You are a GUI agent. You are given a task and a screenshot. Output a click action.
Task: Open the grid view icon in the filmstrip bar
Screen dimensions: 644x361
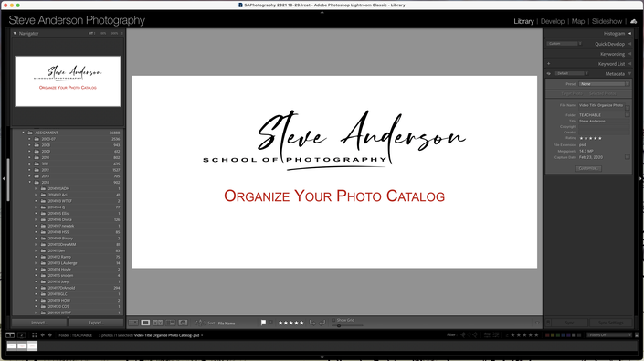pos(35,335)
